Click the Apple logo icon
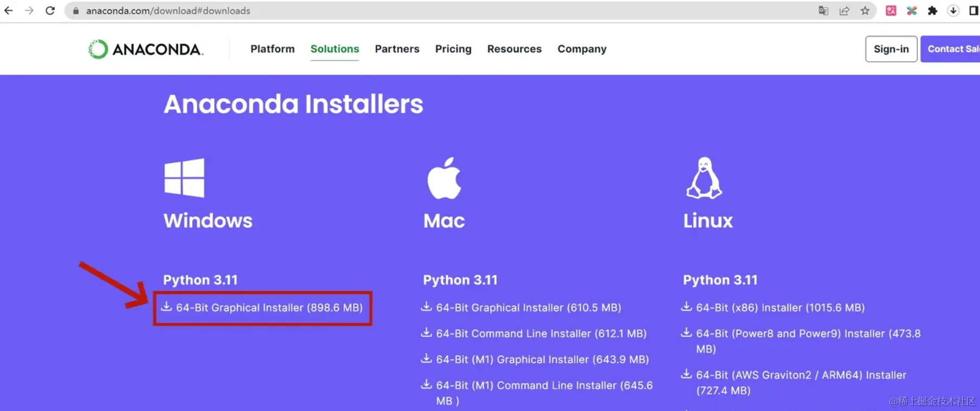This screenshot has height=411, width=980. pos(444,178)
